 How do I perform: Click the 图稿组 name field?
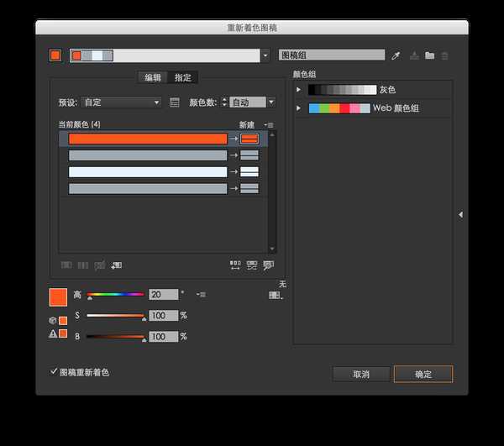332,55
